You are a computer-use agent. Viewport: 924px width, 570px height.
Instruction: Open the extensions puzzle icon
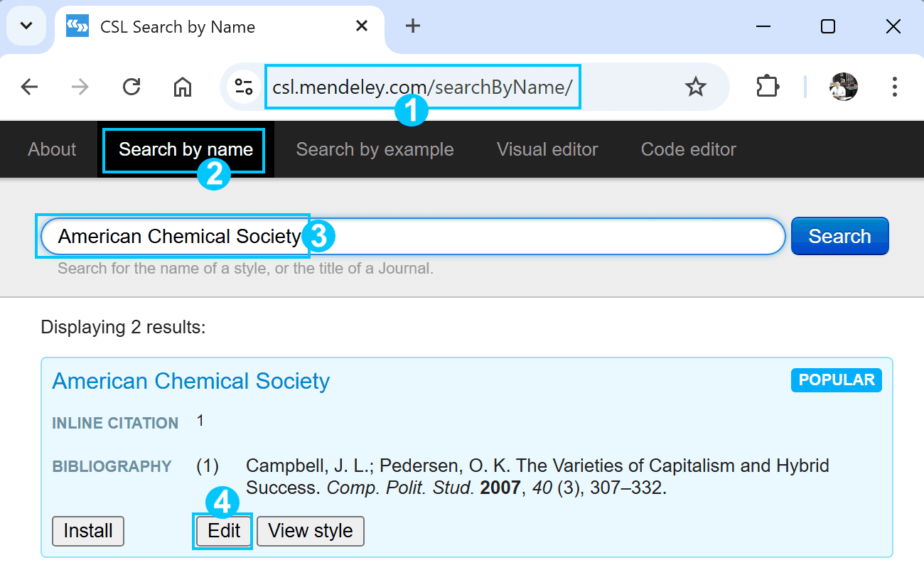pyautogui.click(x=767, y=87)
